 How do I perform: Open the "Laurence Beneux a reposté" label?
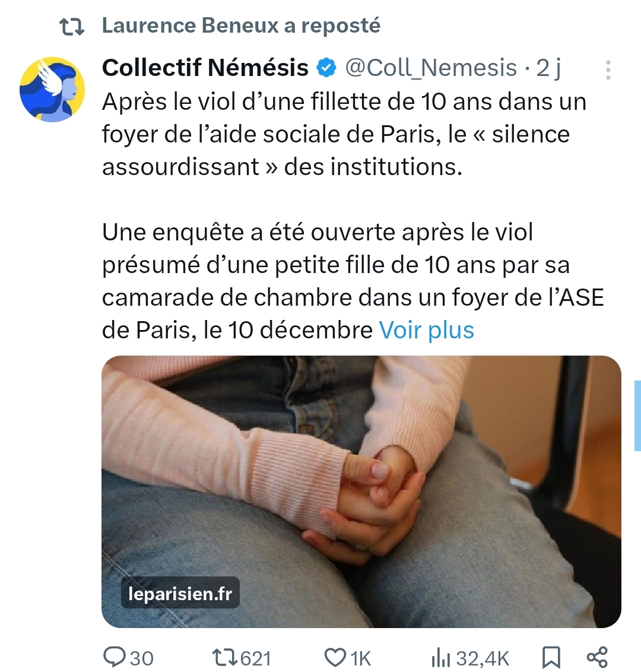(241, 26)
